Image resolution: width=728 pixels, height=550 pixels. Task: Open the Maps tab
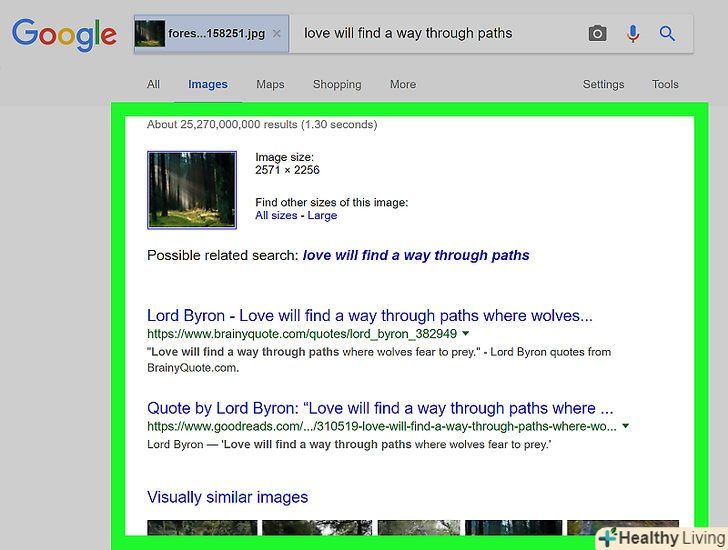pos(270,84)
